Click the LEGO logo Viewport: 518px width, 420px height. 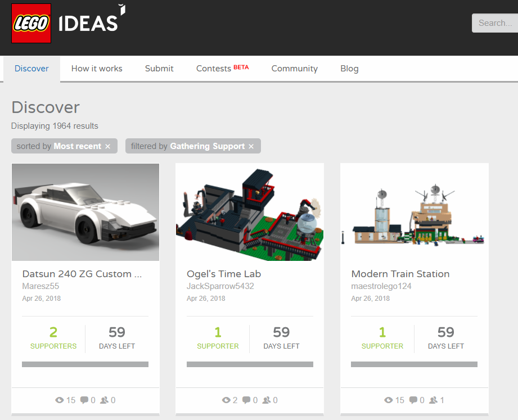tap(31, 24)
